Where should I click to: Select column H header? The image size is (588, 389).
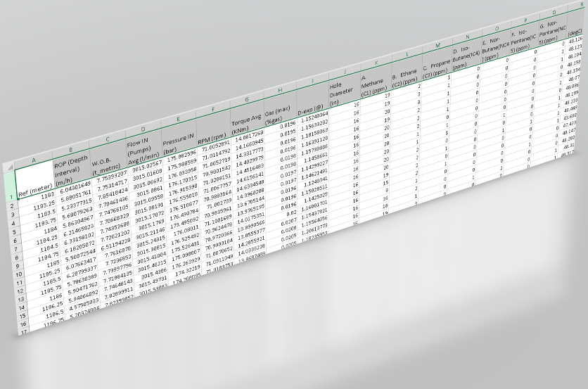click(280, 91)
